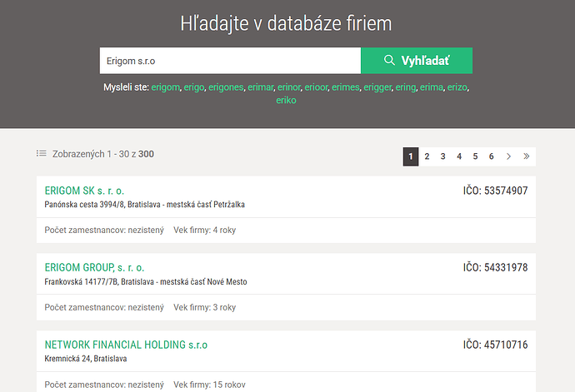Screen dimensions: 575x392
Task: Open the ERIGOM SK s. r. o. company
Action: (x=84, y=191)
